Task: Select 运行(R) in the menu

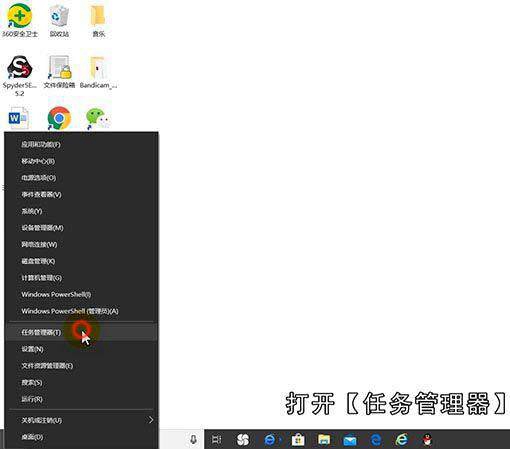Action: point(81,399)
